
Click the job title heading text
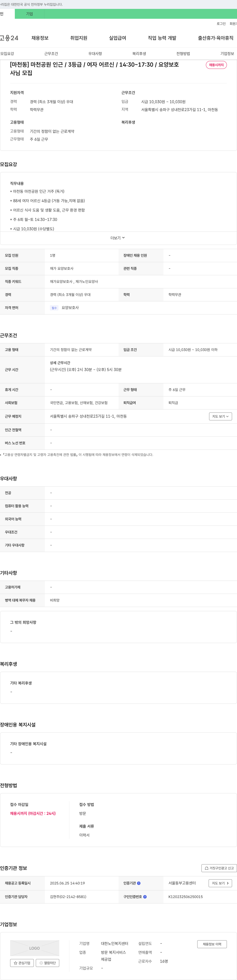click(94, 69)
